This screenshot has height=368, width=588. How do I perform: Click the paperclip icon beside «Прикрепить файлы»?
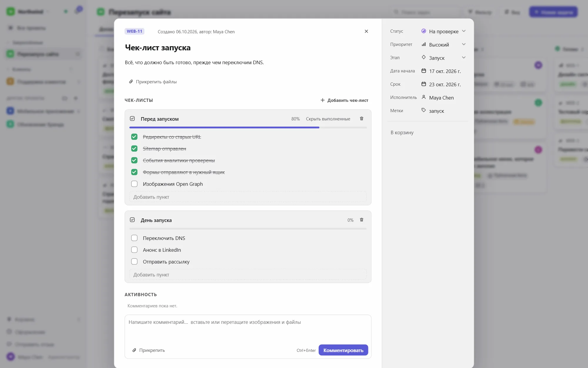(x=131, y=82)
